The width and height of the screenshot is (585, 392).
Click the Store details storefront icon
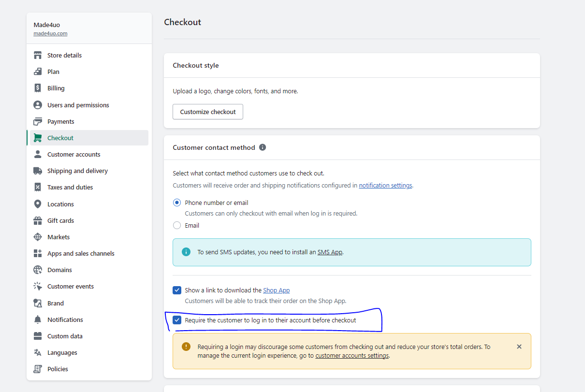(38, 55)
